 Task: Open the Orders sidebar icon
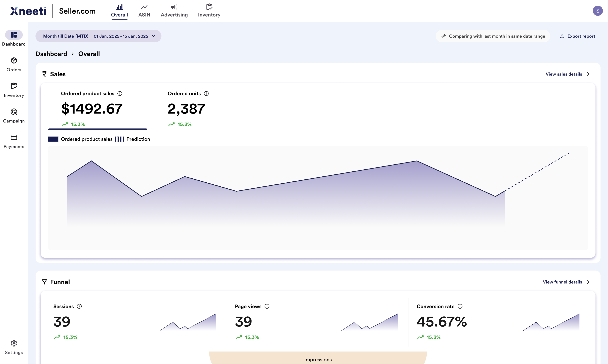(x=14, y=61)
